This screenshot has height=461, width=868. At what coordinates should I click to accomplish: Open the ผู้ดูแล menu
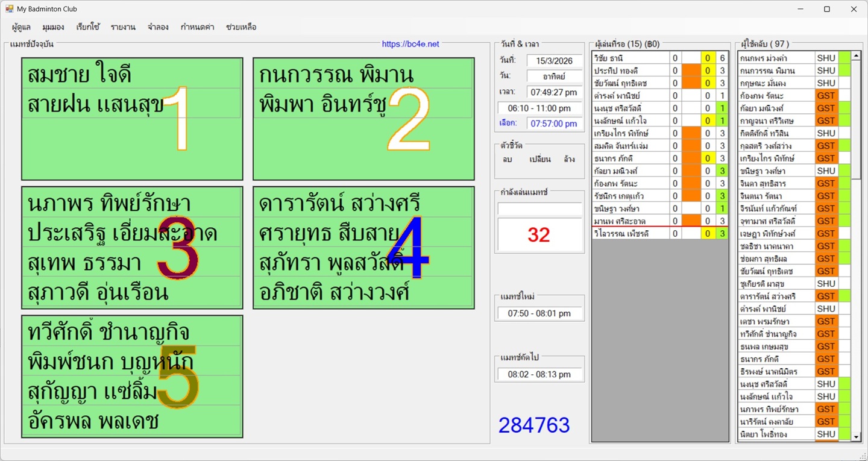(x=21, y=27)
